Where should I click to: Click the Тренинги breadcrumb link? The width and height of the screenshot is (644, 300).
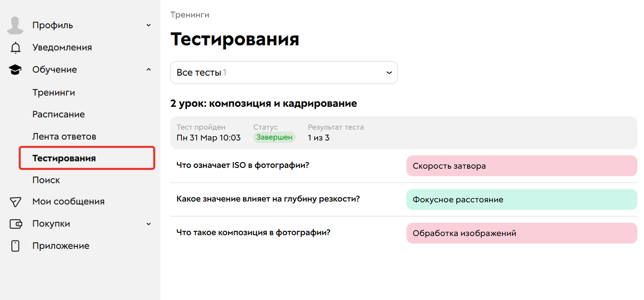click(x=190, y=14)
